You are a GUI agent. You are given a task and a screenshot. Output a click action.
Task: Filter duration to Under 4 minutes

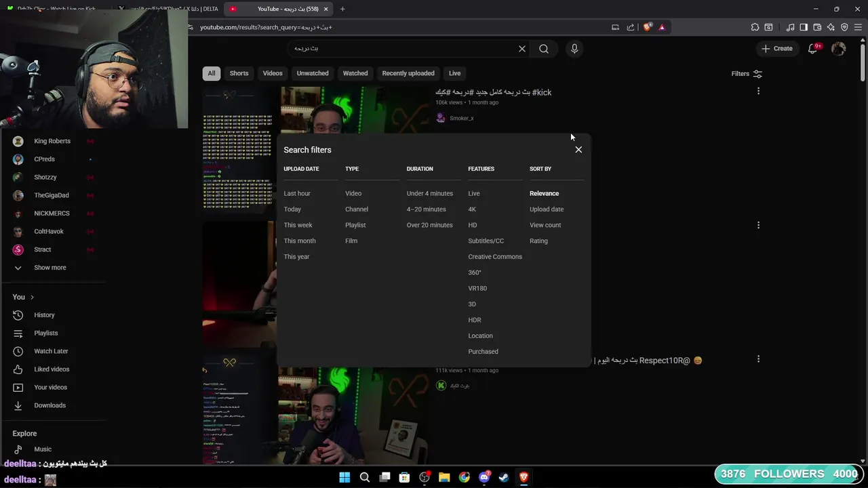click(430, 194)
